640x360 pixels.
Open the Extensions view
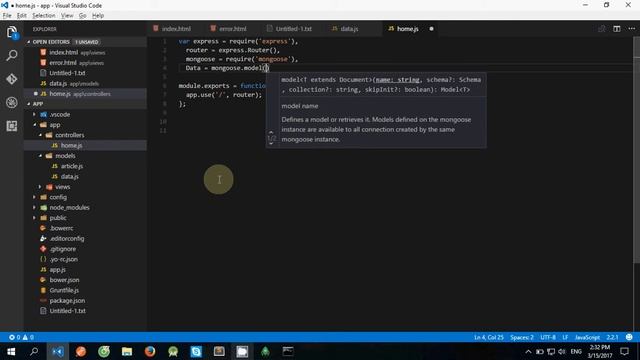(x=12, y=126)
